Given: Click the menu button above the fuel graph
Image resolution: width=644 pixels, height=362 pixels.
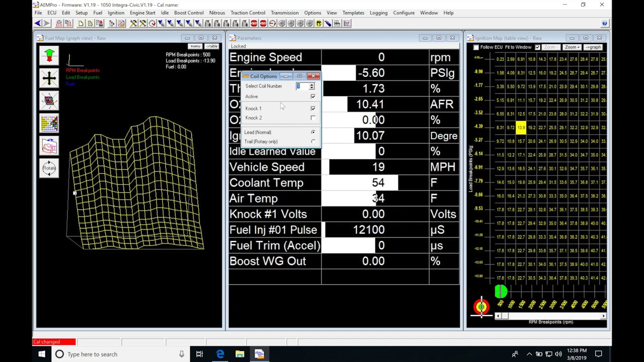Looking at the screenshot, I should [x=195, y=46].
